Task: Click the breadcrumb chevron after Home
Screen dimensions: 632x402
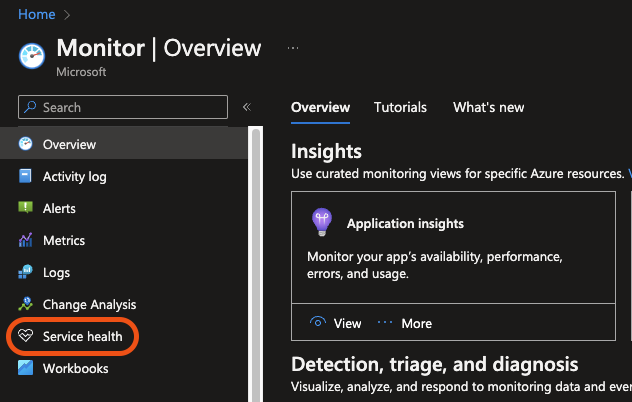Action: [x=67, y=15]
